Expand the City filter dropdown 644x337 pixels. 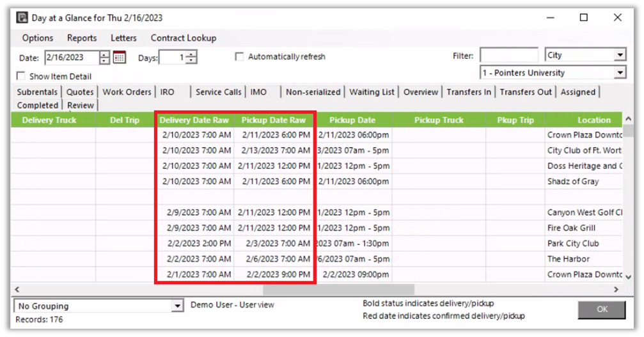[620, 56]
